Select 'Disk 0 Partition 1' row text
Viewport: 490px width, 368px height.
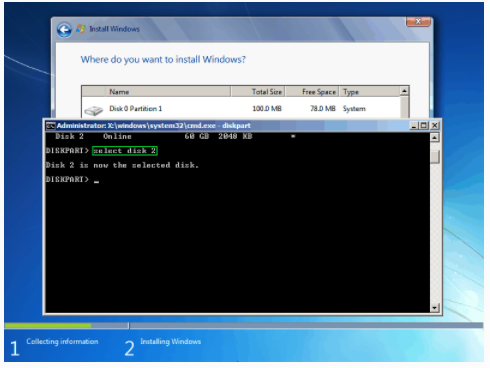[135, 109]
